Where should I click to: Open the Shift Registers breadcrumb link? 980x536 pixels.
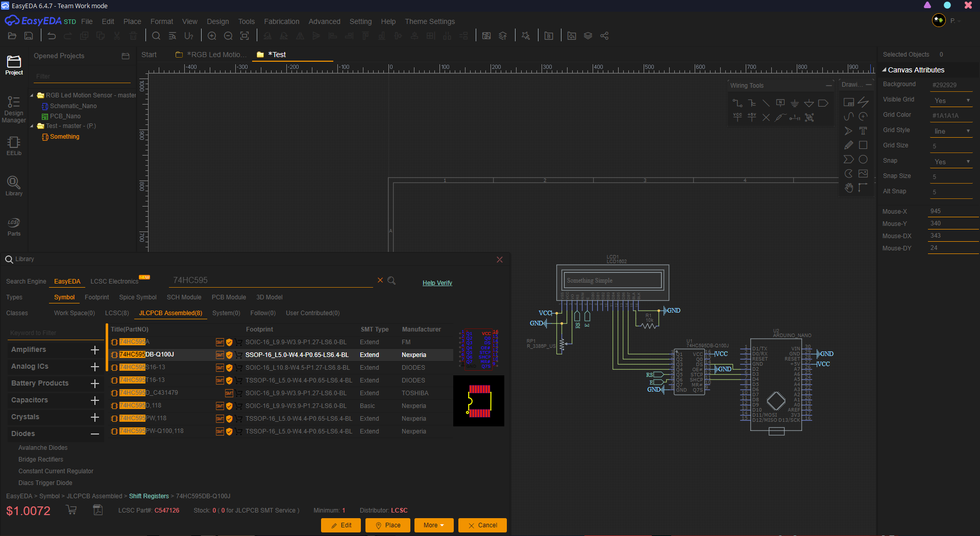click(149, 496)
